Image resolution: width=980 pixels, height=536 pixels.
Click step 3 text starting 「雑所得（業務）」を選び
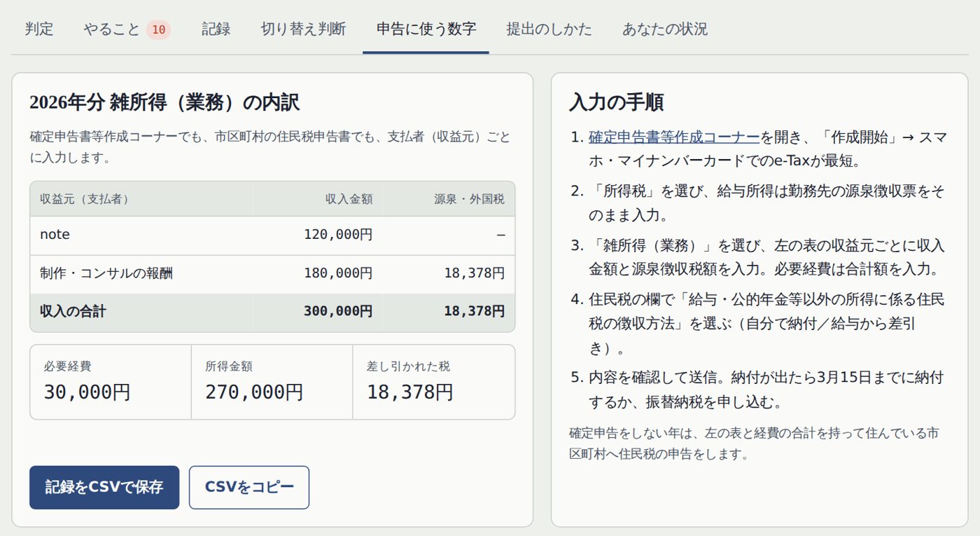tap(766, 257)
